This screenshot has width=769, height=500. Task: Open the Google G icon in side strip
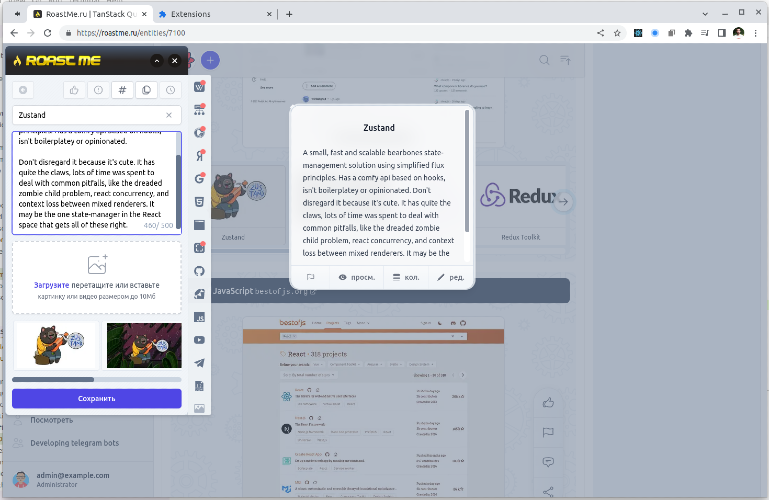pyautogui.click(x=199, y=179)
